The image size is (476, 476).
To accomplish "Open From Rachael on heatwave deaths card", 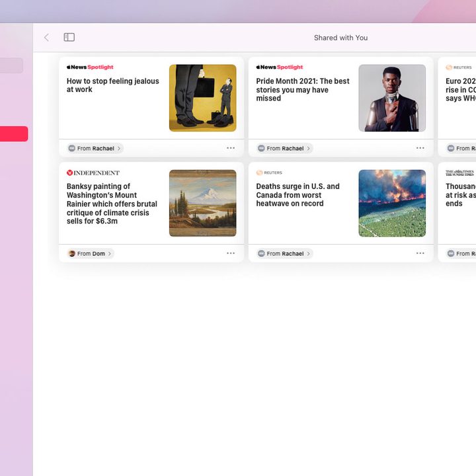I will [284, 253].
